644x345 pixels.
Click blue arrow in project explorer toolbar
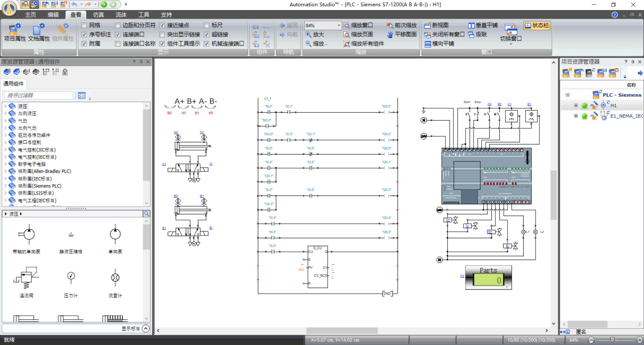640,73
